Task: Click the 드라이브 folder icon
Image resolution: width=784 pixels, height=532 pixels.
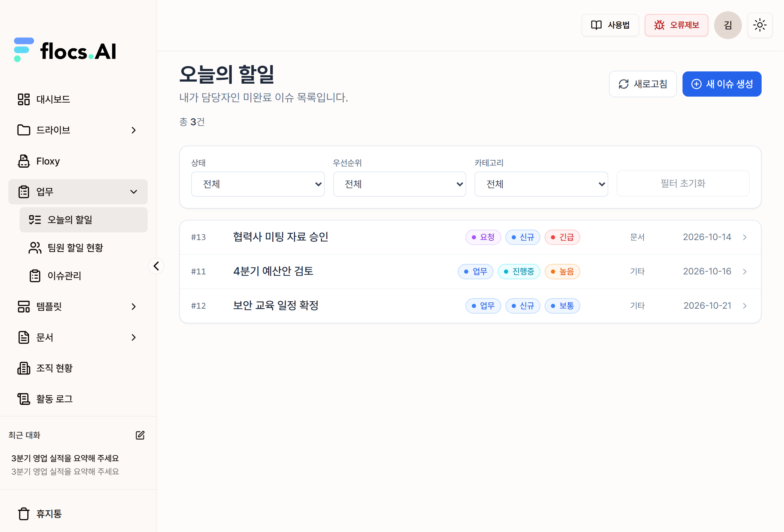Action: pos(24,130)
